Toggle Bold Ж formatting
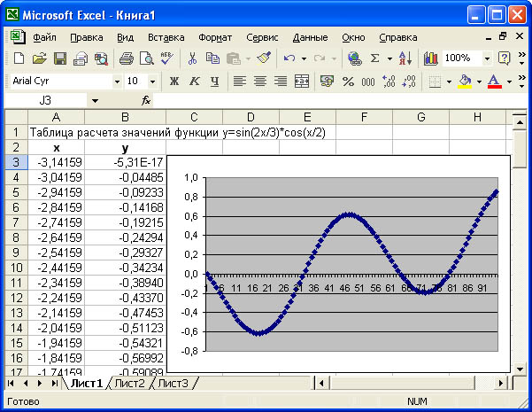Screen dimensions: 532x412 click(x=174, y=82)
